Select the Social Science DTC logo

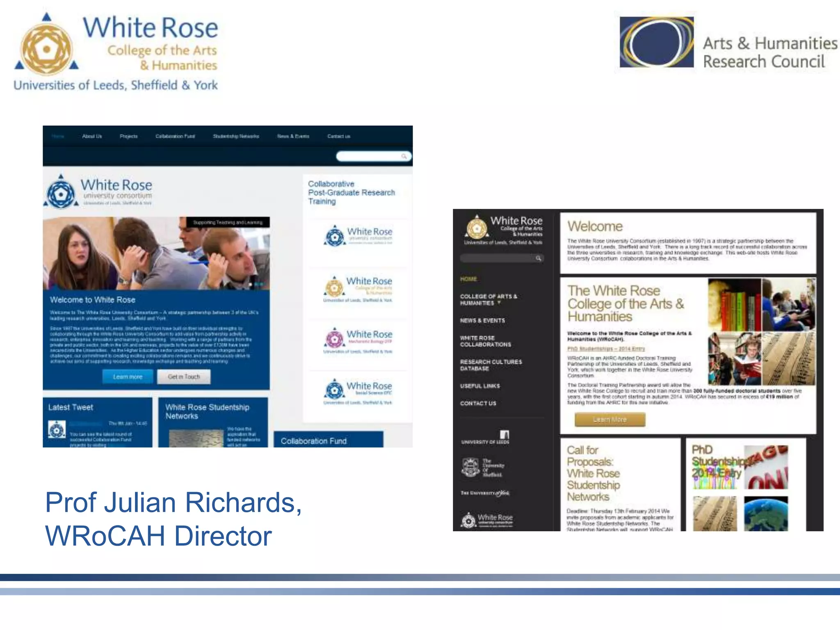358,391
